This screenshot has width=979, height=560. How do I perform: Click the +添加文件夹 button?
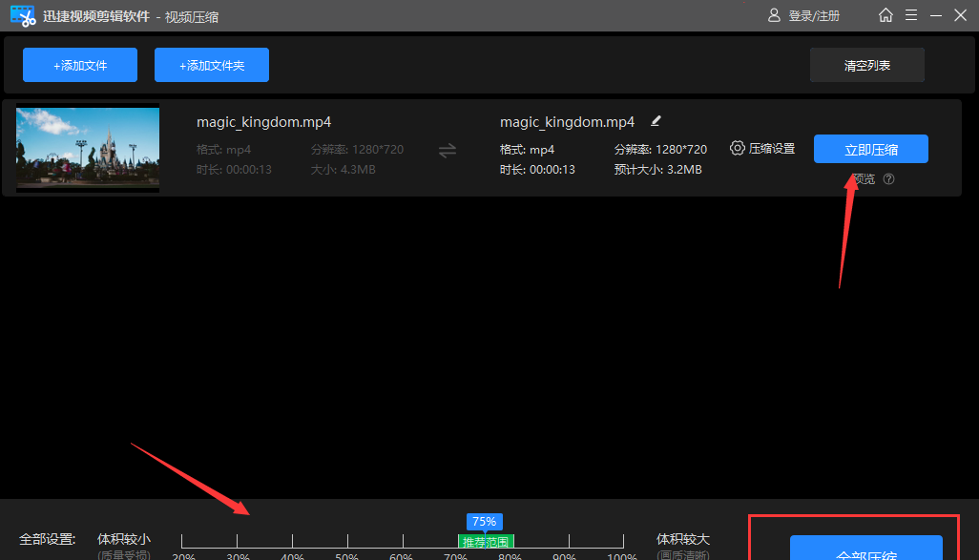pos(212,65)
